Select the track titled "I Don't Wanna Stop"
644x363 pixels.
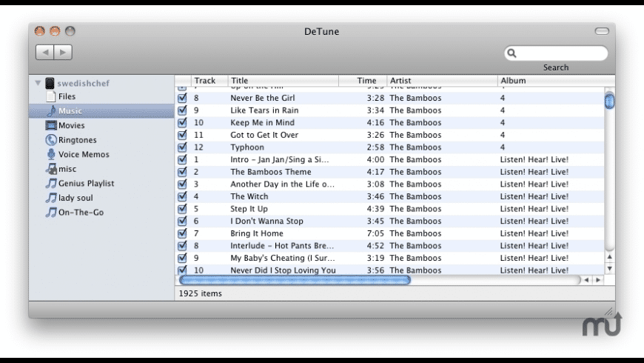point(266,222)
